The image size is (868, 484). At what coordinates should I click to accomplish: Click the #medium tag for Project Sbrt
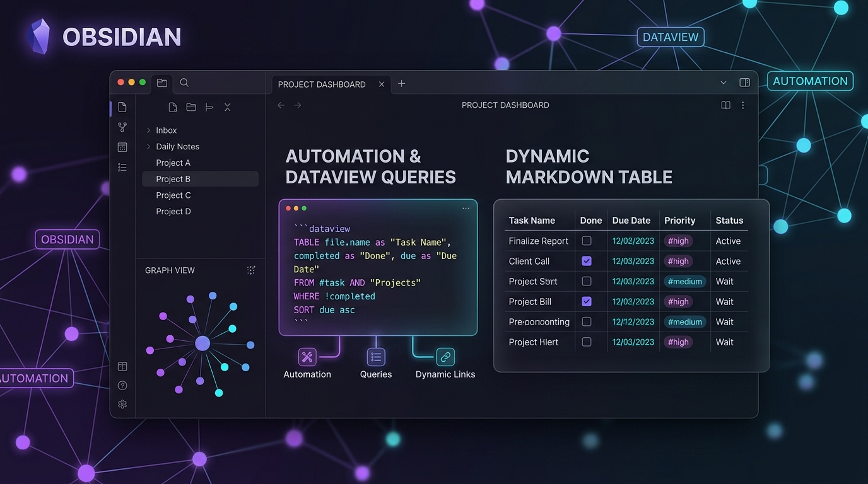coord(685,281)
